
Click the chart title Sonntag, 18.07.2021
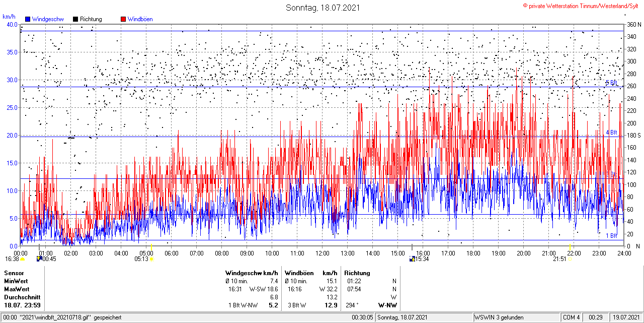click(323, 8)
